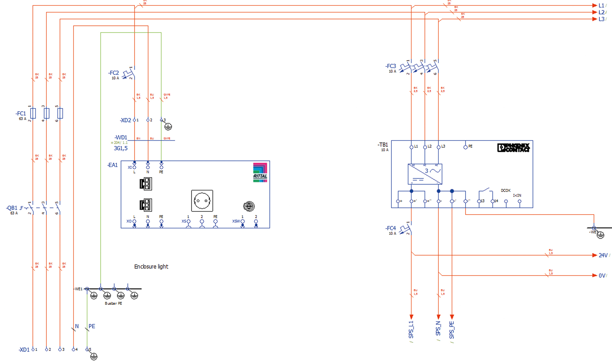The image size is (612, 364).
Task: Click the Rittal logo in EA1
Action: click(x=260, y=172)
